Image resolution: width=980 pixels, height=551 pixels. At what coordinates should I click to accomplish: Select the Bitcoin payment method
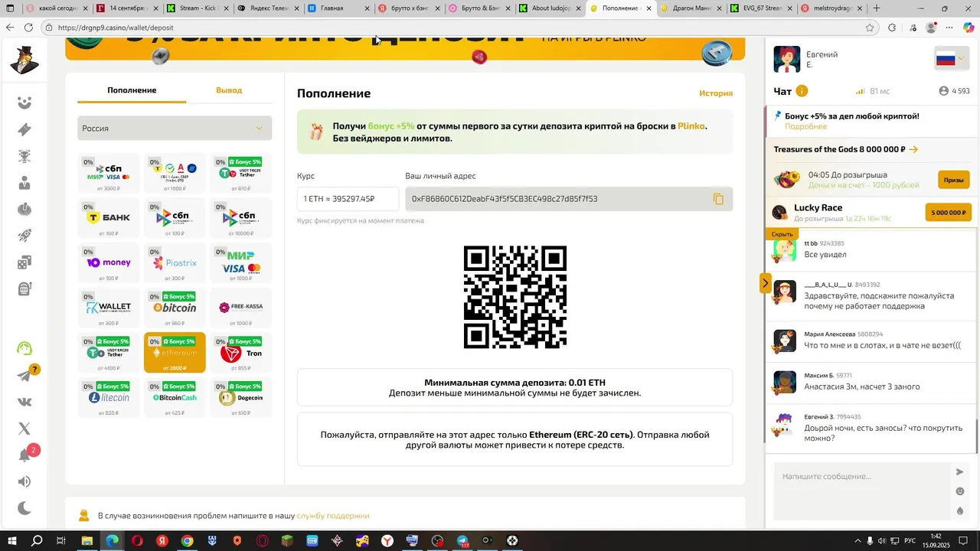175,309
